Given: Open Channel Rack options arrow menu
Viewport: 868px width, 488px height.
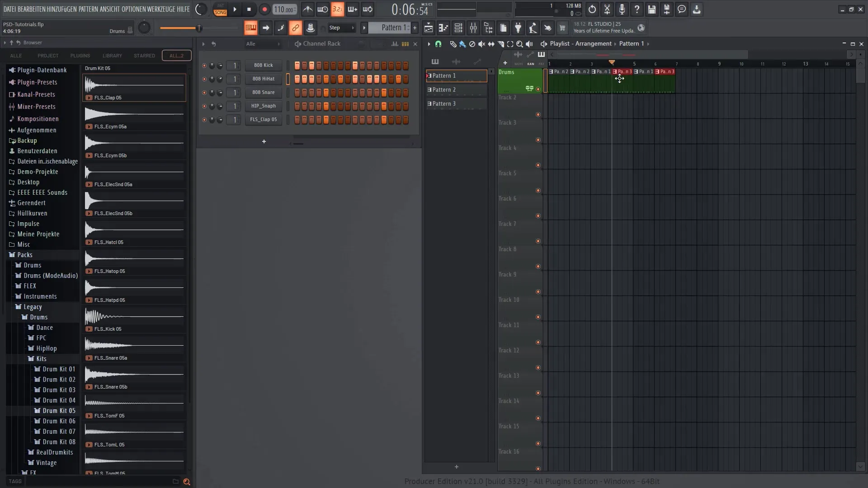Looking at the screenshot, I should click(x=203, y=44).
